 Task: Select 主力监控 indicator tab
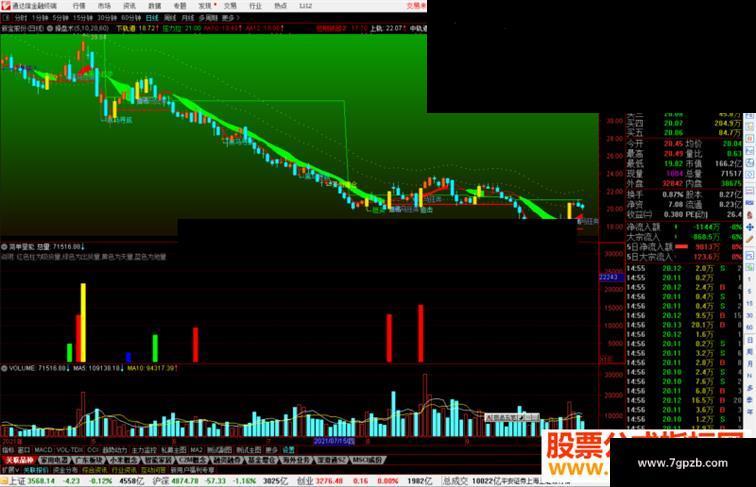[144, 449]
